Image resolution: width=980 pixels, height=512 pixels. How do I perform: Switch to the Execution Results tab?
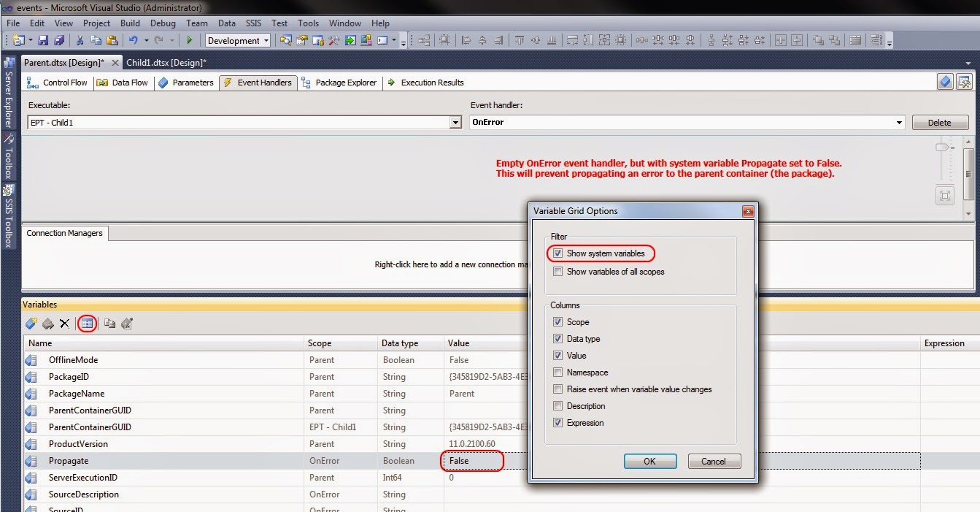(x=425, y=83)
